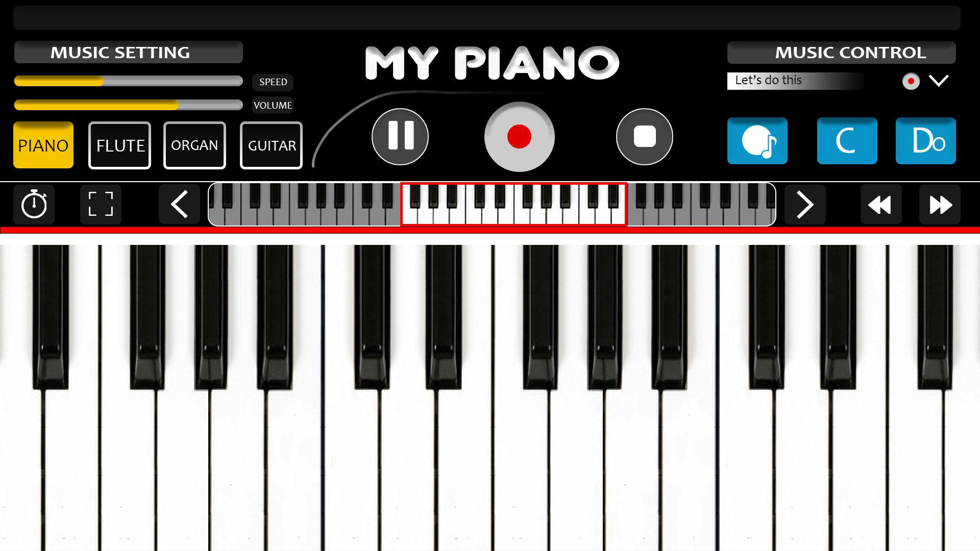Click the fullscreen expand icon
The height and width of the screenshot is (551, 980).
101,204
